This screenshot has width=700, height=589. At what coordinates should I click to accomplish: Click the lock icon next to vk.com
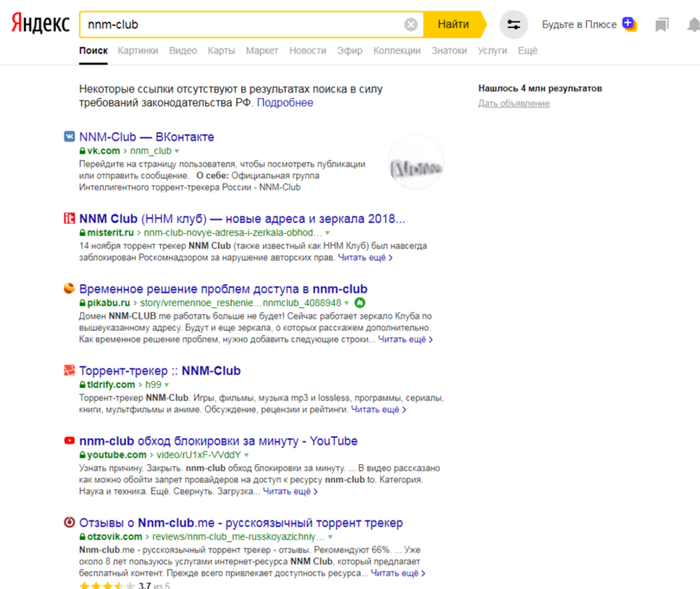(x=82, y=151)
